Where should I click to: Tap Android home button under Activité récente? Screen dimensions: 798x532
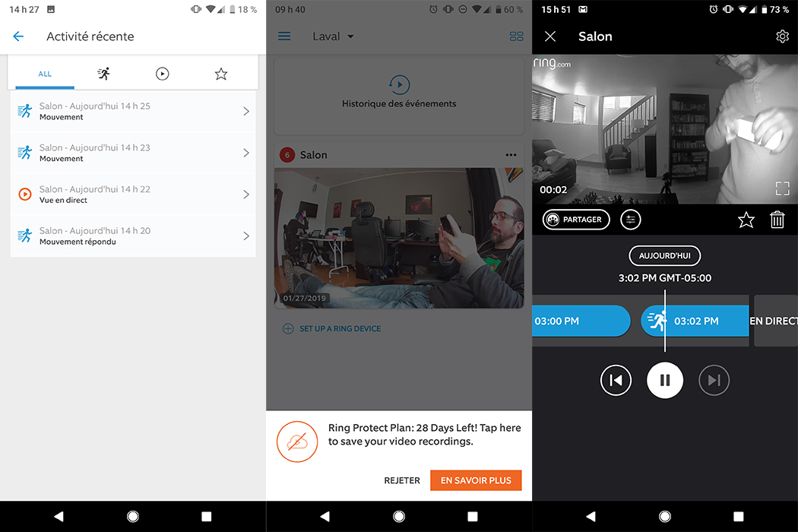click(133, 517)
